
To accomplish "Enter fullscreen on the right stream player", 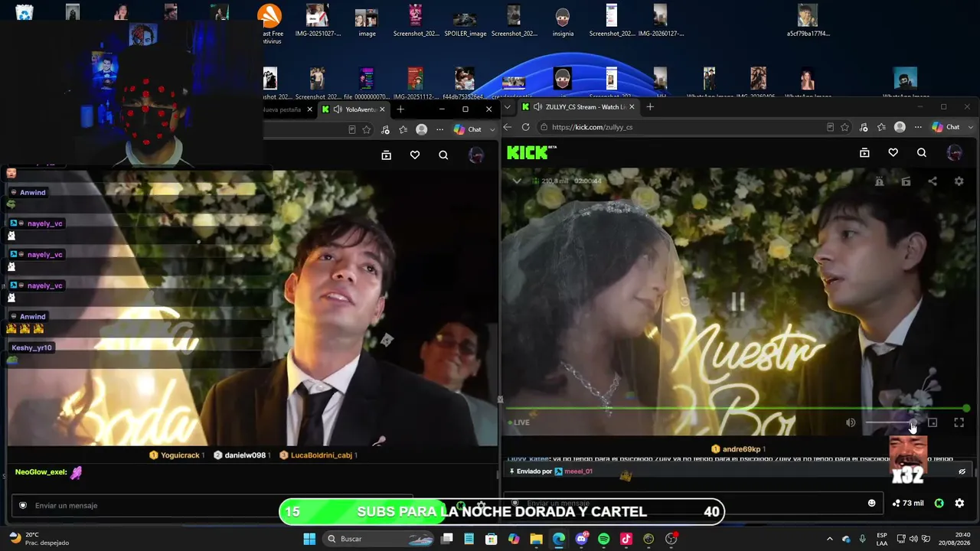I will [959, 422].
